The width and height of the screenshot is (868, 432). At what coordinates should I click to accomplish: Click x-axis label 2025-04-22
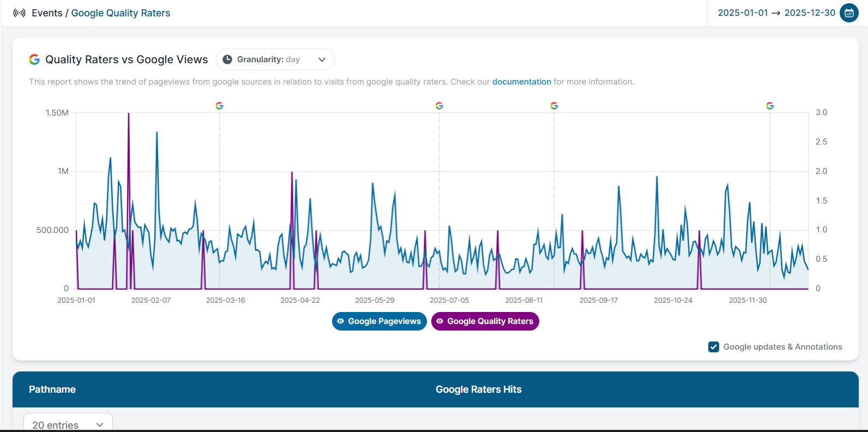pyautogui.click(x=300, y=301)
